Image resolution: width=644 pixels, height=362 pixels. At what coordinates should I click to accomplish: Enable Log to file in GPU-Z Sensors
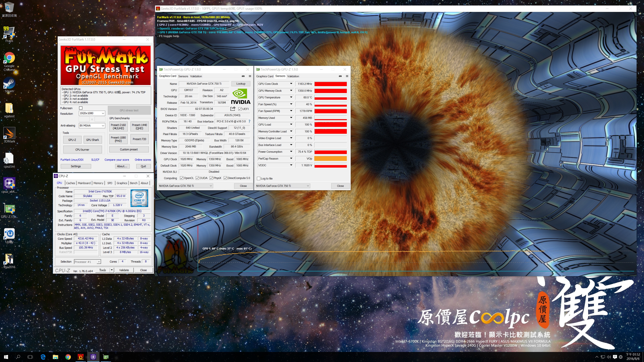tap(259, 179)
